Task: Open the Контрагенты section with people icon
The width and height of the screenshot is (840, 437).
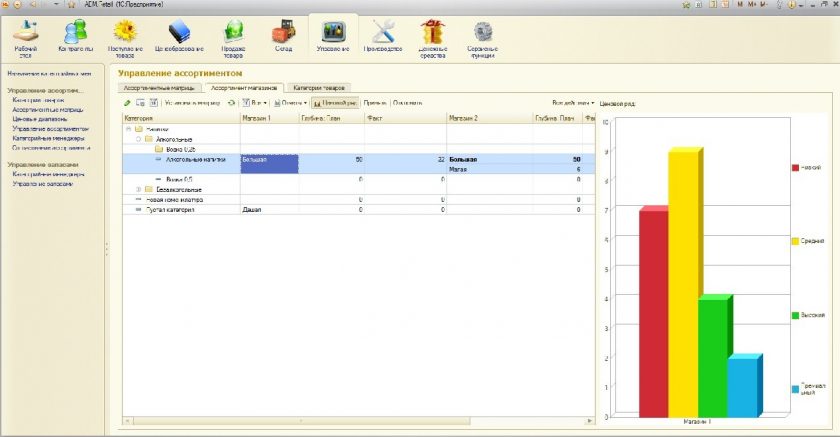Action: tap(76, 36)
